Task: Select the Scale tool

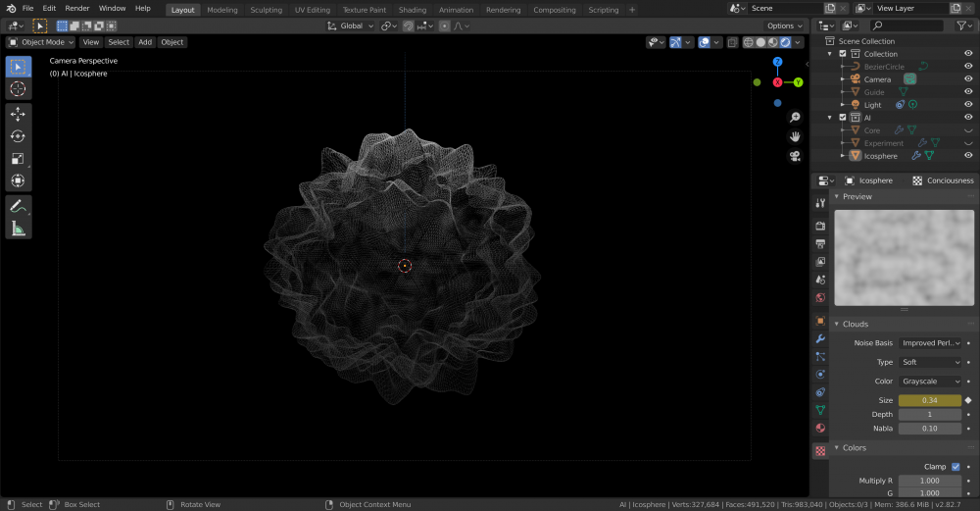Action: coord(18,159)
